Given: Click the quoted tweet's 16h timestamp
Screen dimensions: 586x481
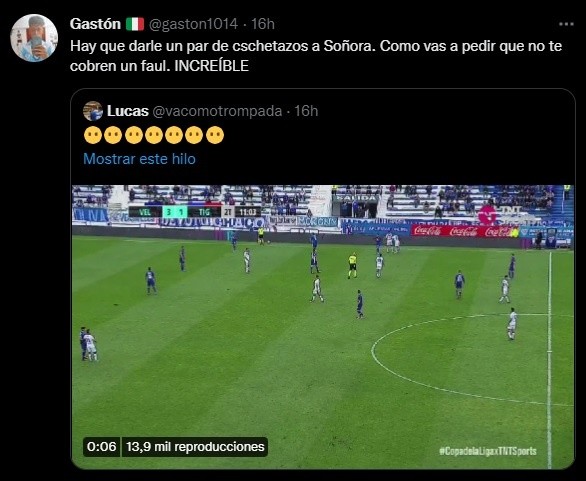Looking at the screenshot, I should (x=306, y=111).
